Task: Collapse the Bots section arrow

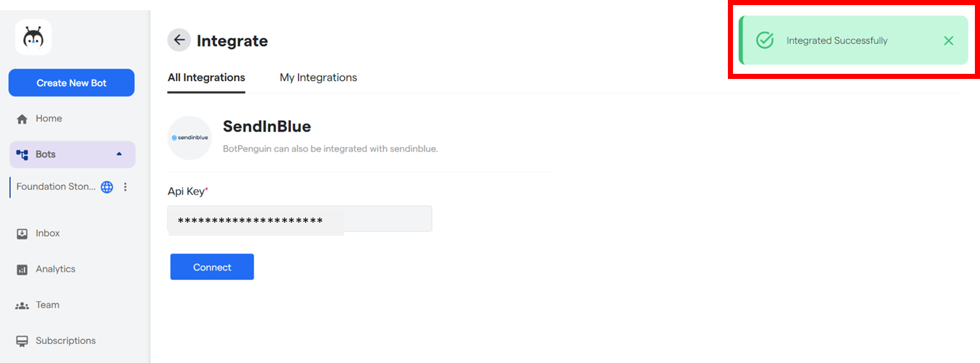Action: [119, 154]
